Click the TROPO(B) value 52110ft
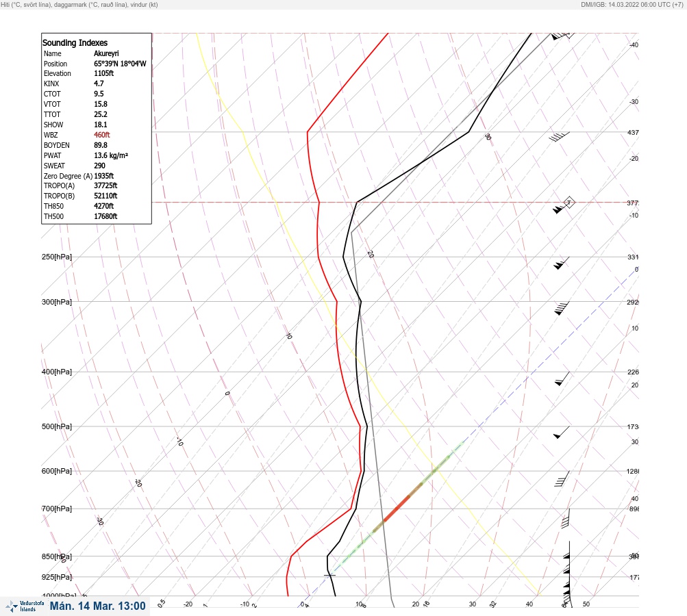 (105, 196)
